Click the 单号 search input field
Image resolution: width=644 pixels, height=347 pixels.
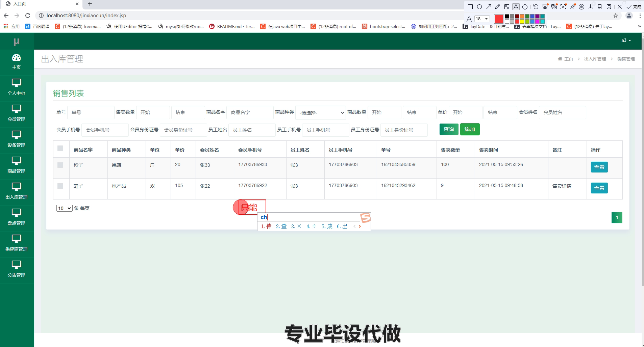point(91,112)
